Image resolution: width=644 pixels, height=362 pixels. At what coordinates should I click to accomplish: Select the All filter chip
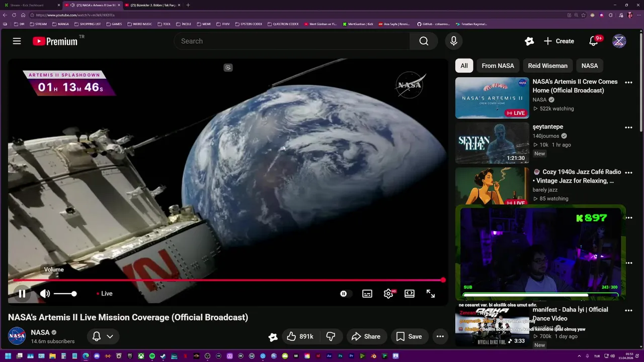[464, 66]
